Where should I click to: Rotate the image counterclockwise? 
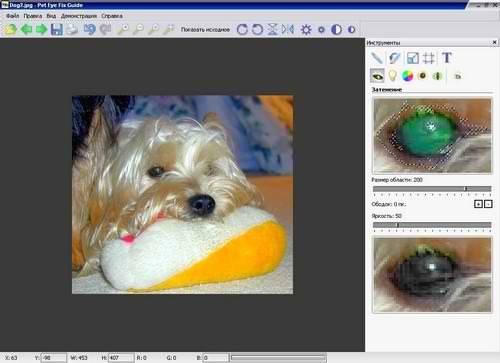pos(257,29)
